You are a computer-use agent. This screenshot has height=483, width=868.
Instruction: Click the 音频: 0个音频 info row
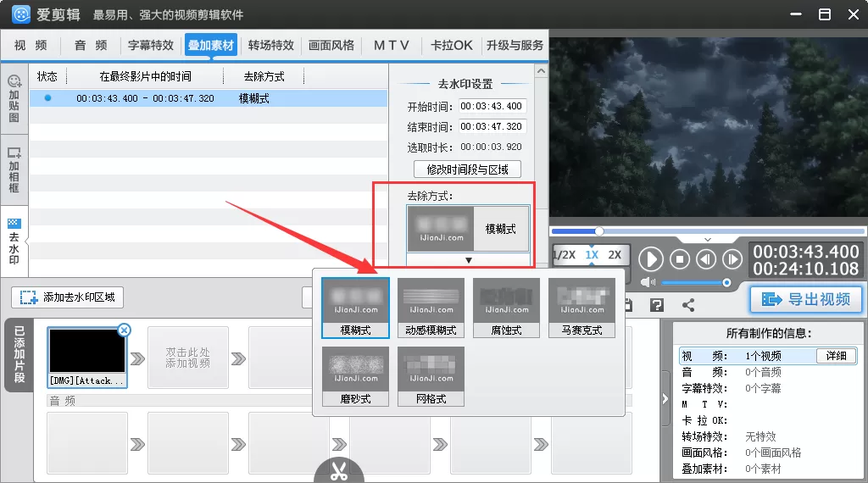pos(768,372)
